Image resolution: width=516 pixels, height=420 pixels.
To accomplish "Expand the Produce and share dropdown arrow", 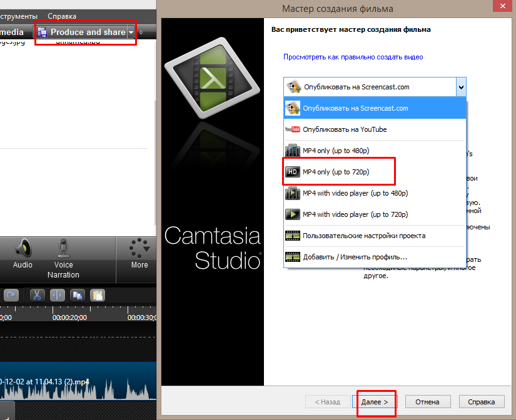I will click(x=131, y=32).
